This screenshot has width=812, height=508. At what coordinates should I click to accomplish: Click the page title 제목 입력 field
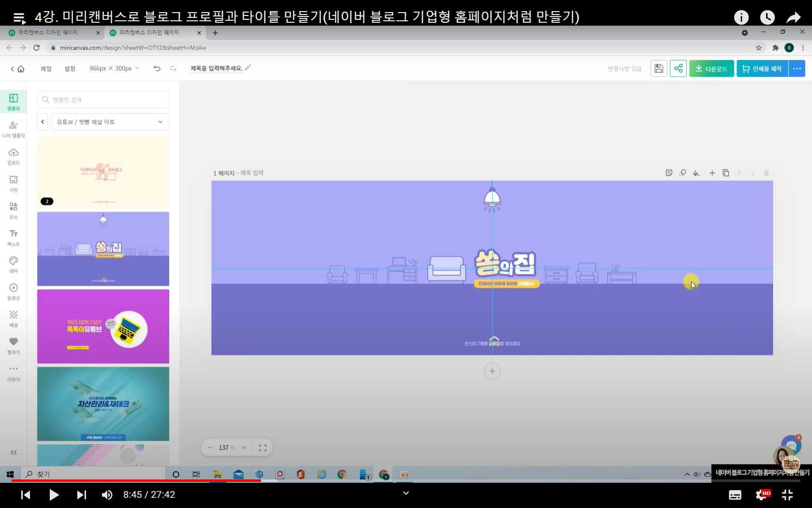click(252, 173)
